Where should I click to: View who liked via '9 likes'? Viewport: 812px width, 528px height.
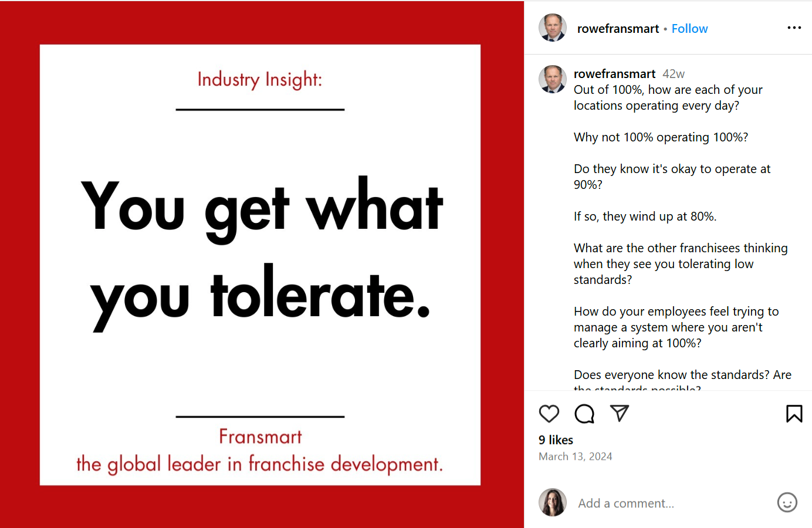(x=556, y=440)
